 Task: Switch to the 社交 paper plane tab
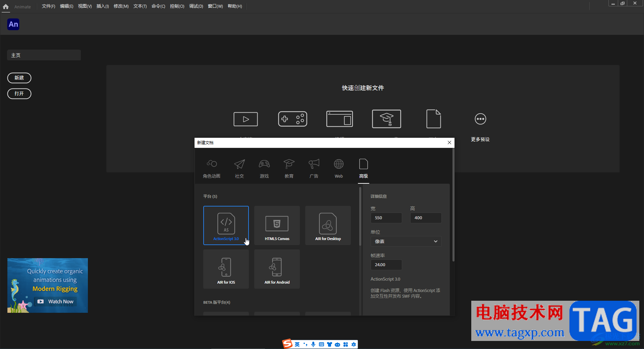(239, 169)
